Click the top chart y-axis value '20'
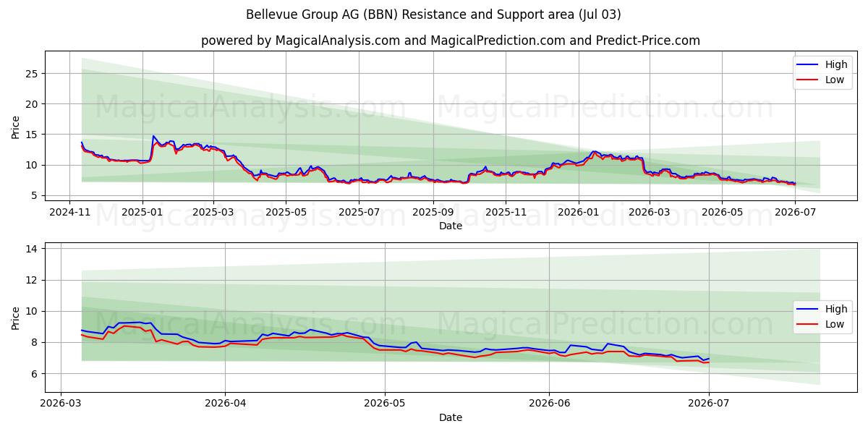The image size is (868, 434). click(32, 104)
